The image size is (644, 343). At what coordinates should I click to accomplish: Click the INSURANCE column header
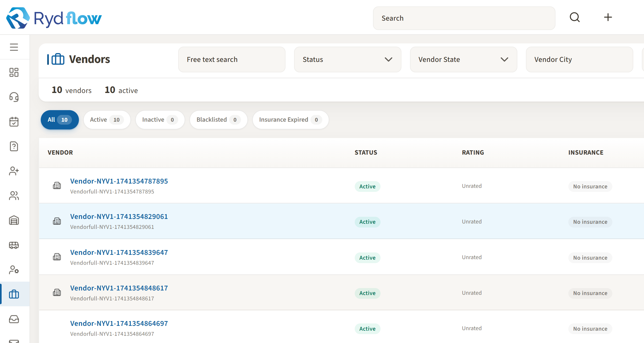[586, 152]
